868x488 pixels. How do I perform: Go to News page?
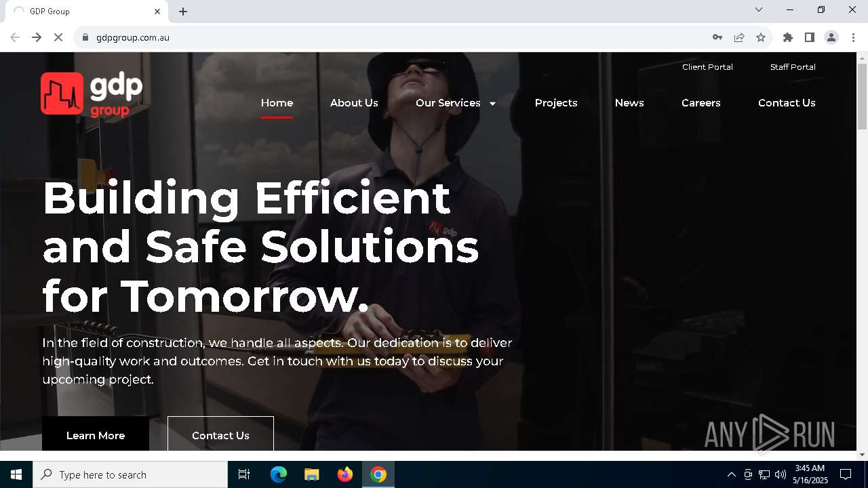629,103
